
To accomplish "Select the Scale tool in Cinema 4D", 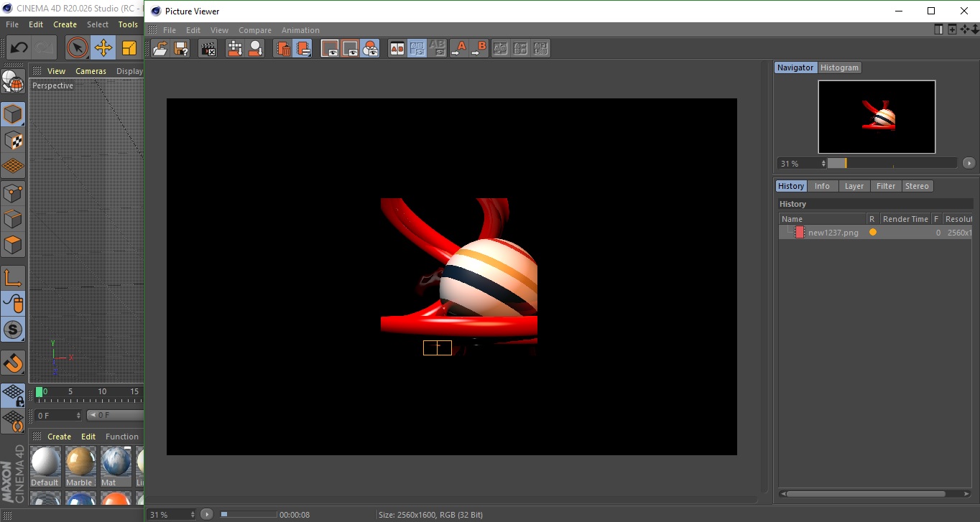I will point(129,48).
